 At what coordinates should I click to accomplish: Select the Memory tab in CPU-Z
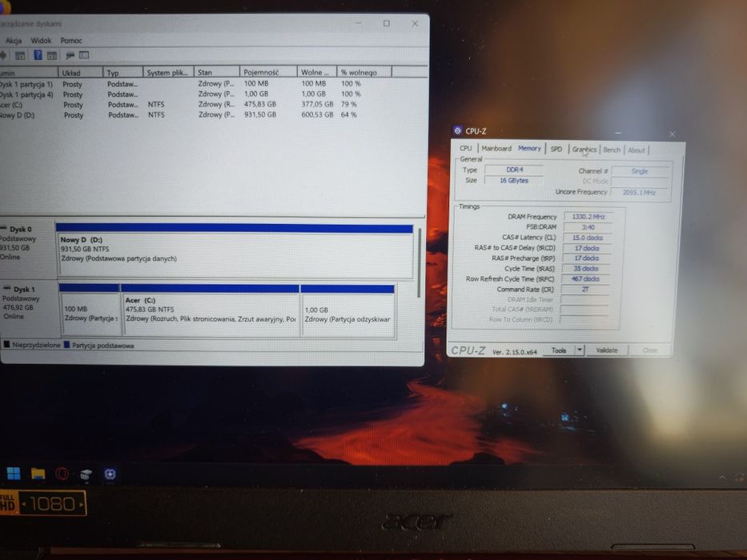tap(529, 149)
